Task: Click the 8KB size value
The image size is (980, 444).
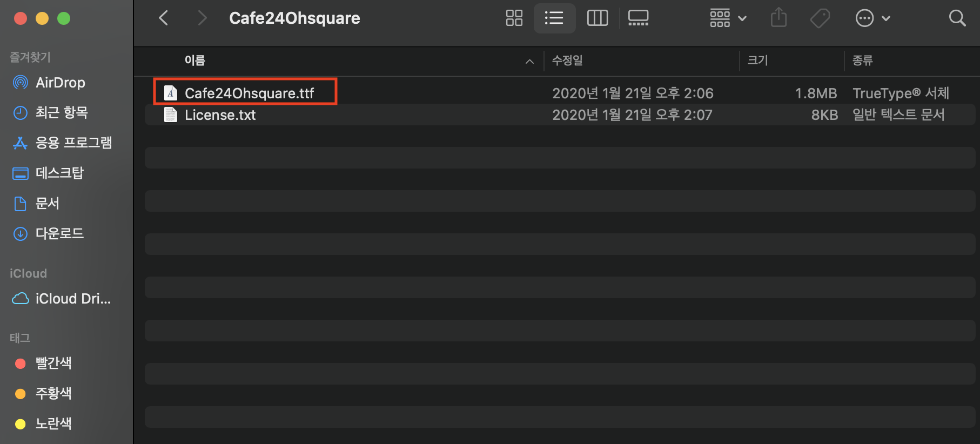Action: tap(824, 115)
